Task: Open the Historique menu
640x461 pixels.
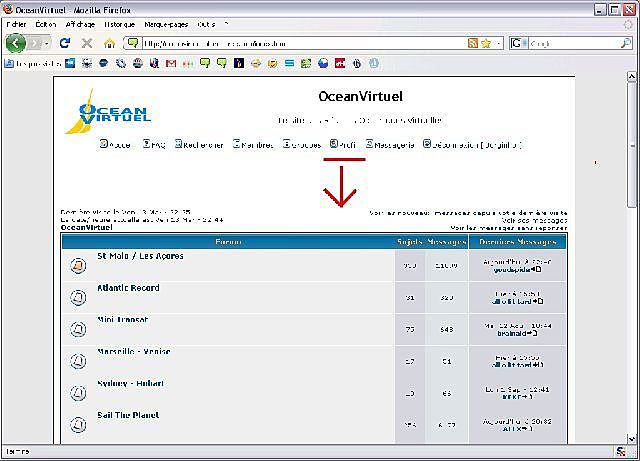Action: [119, 24]
